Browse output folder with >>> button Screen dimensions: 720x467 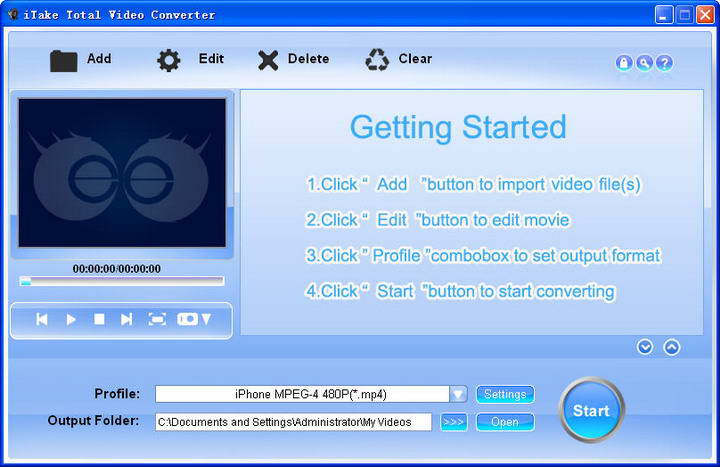click(454, 422)
